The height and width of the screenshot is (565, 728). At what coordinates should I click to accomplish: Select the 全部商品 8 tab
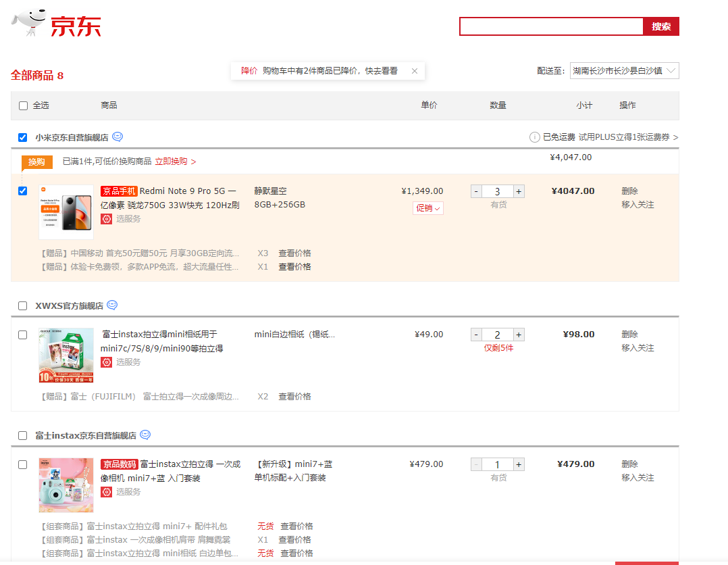(x=37, y=75)
